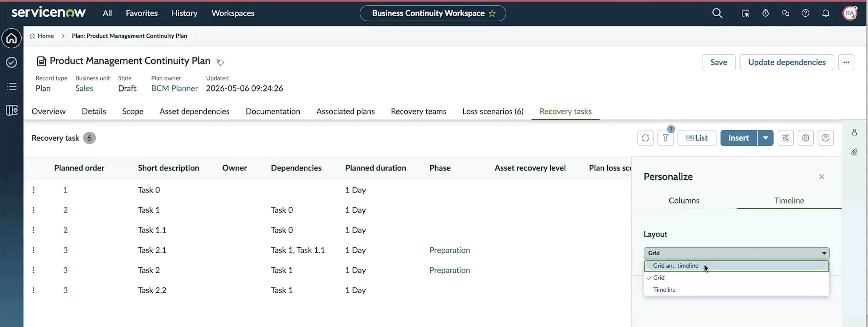Open the filter funnel icon
The width and height of the screenshot is (868, 327).
click(665, 138)
